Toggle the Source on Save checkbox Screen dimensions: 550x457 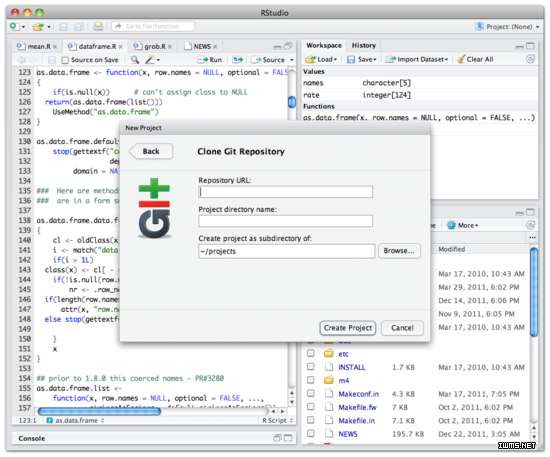pos(65,60)
